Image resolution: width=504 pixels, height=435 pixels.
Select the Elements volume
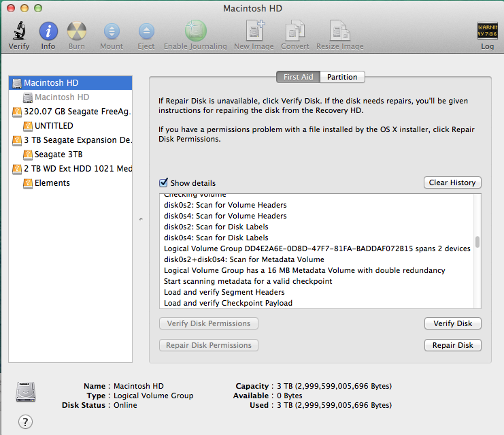pyautogui.click(x=70, y=182)
